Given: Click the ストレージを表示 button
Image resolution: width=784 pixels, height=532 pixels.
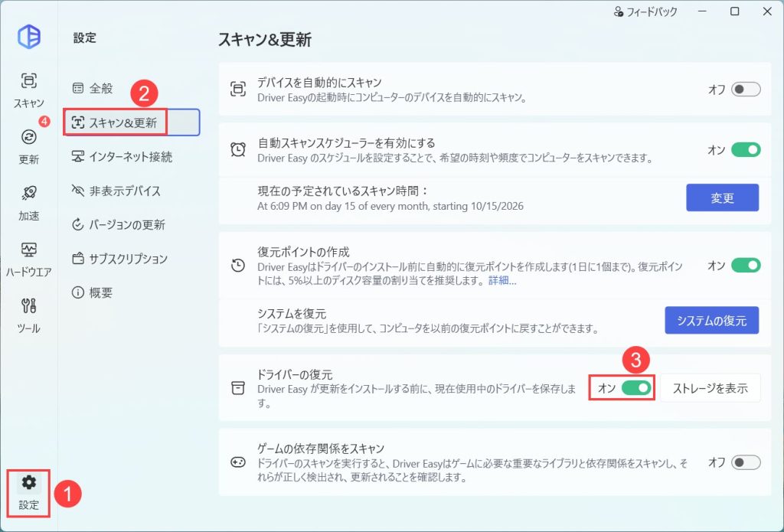Looking at the screenshot, I should [x=710, y=388].
